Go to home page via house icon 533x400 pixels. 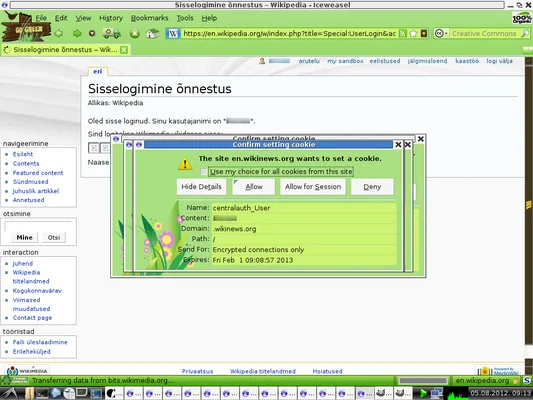(x=153, y=33)
